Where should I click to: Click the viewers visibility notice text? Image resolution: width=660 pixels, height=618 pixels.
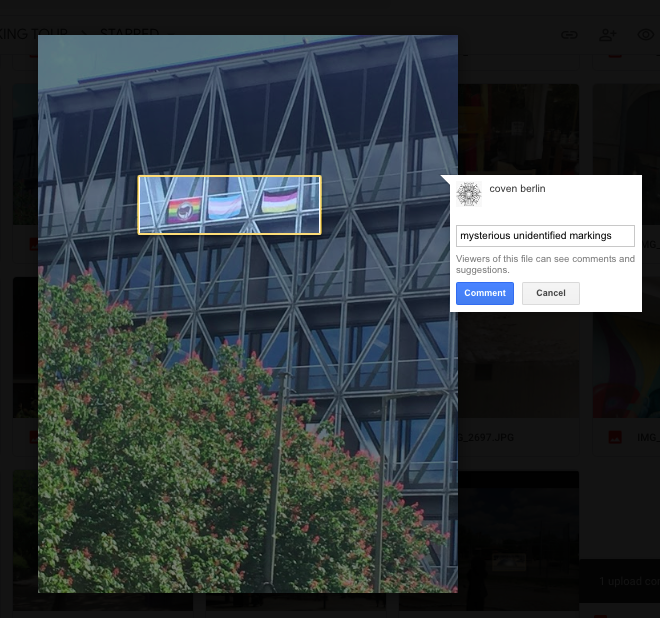tap(545, 264)
